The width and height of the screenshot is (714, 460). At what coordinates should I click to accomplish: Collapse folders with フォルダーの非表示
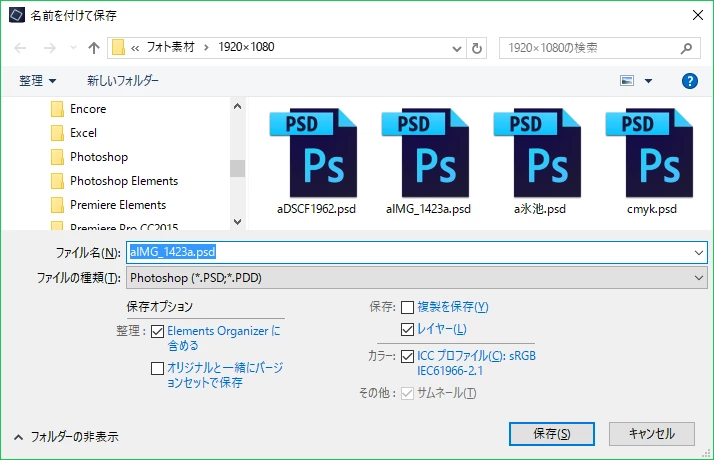pos(66,437)
